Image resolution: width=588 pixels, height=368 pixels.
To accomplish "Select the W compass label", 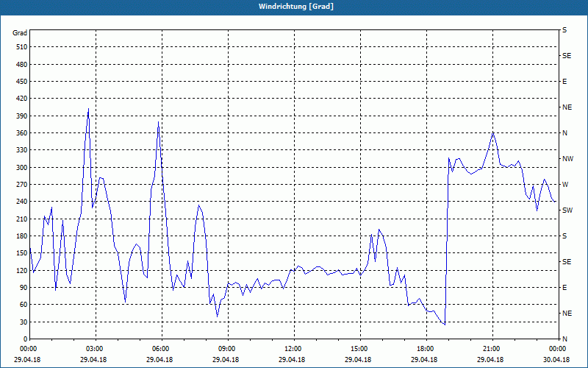I will point(564,185).
